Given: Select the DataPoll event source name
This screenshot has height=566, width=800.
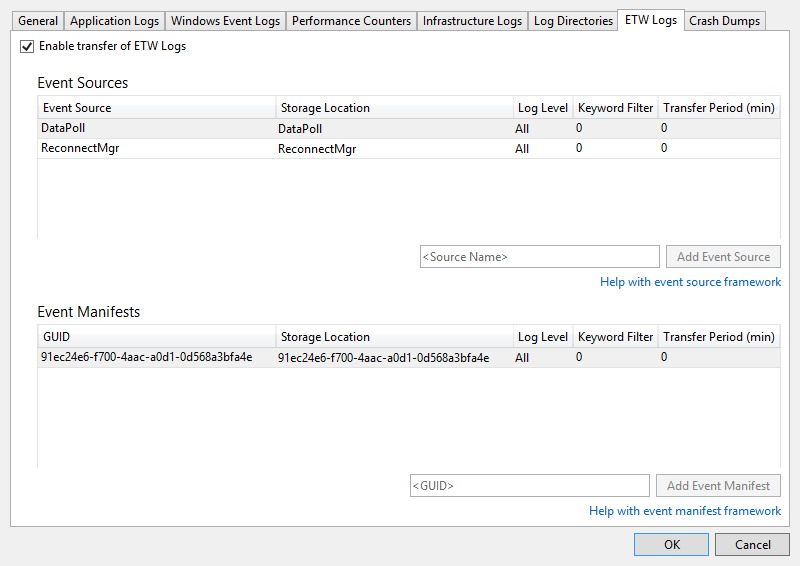Looking at the screenshot, I should [x=63, y=128].
